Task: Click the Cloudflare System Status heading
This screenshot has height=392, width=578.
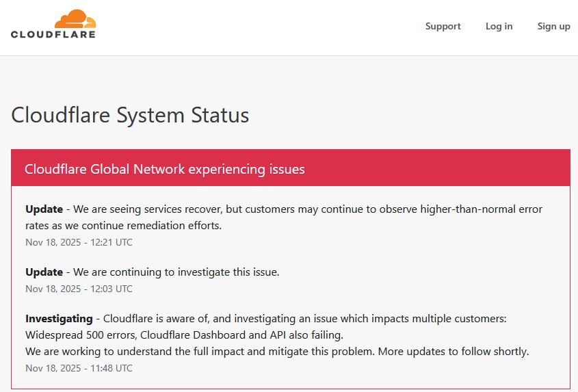Action: (130, 115)
